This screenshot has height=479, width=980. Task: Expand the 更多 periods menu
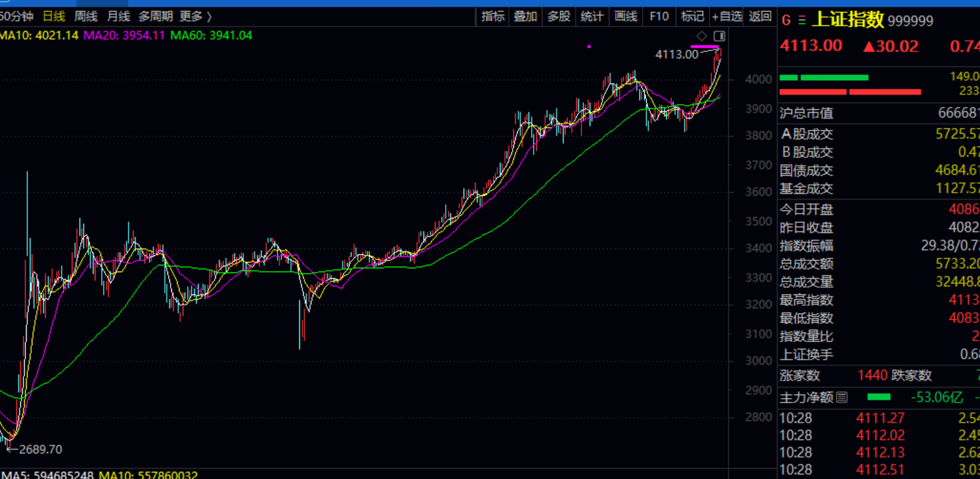click(x=196, y=17)
